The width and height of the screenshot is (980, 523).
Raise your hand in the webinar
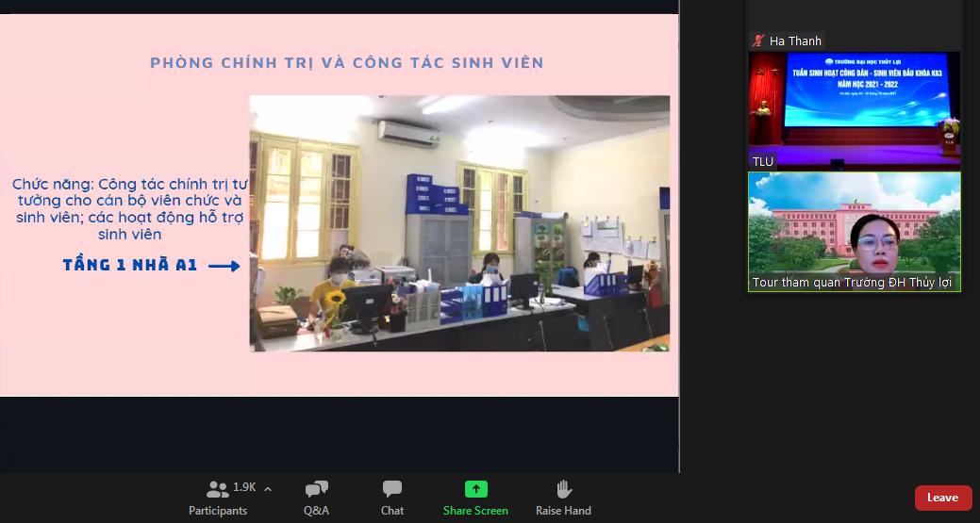click(x=564, y=489)
